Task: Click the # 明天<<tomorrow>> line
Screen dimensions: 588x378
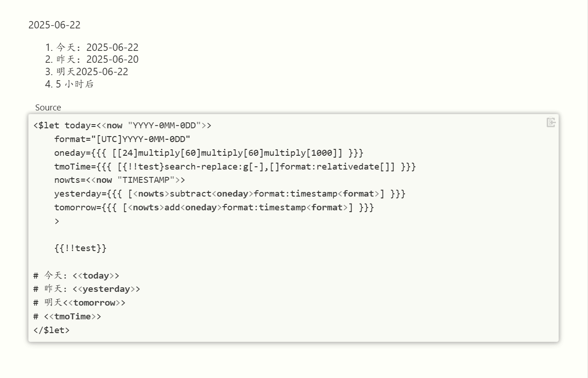Action: tap(79, 303)
